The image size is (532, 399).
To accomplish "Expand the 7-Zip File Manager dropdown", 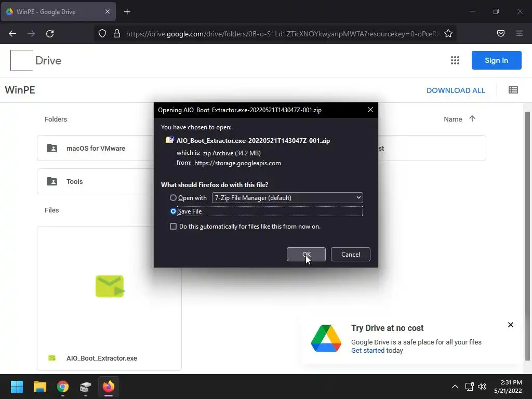I will point(287,198).
